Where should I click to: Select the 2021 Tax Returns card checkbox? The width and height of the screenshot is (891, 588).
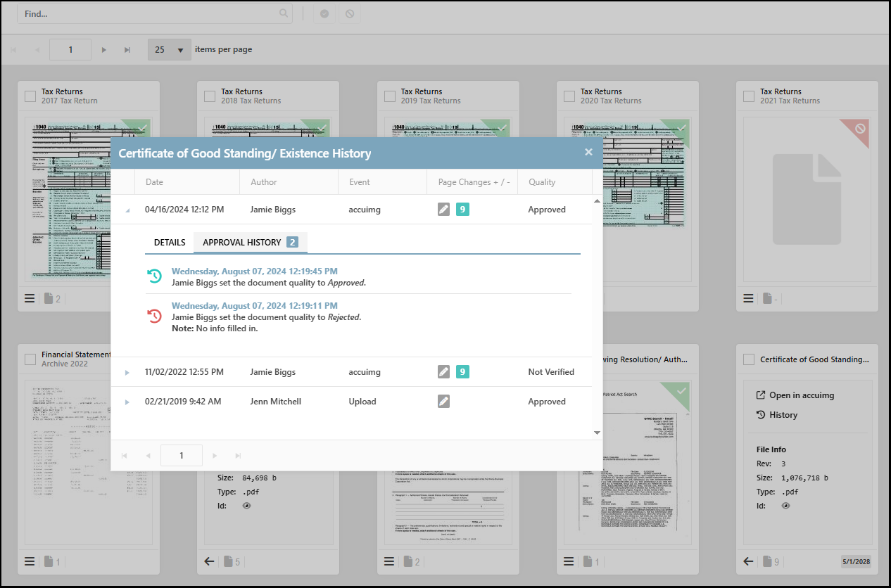[x=748, y=96]
